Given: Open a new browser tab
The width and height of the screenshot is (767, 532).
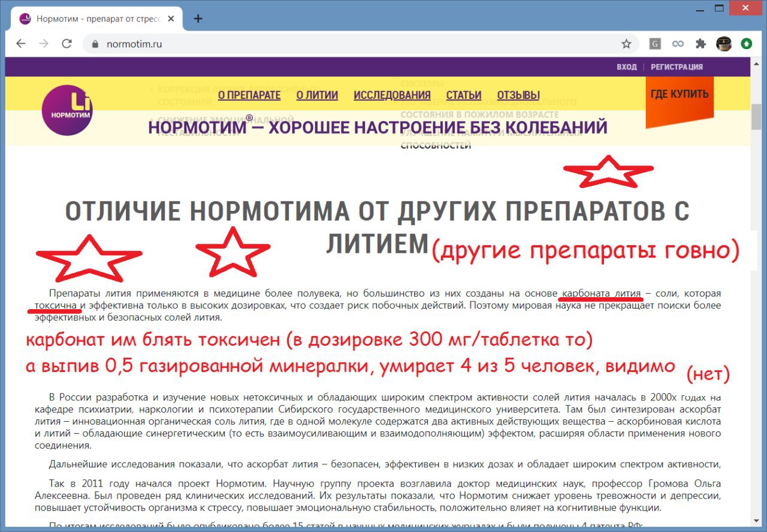Looking at the screenshot, I should [198, 19].
